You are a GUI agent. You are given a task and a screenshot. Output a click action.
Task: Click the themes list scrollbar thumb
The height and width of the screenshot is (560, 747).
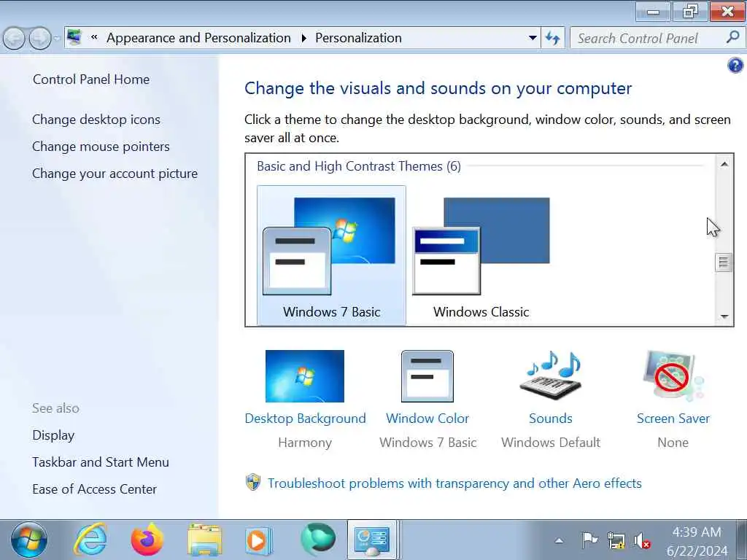[x=724, y=262]
